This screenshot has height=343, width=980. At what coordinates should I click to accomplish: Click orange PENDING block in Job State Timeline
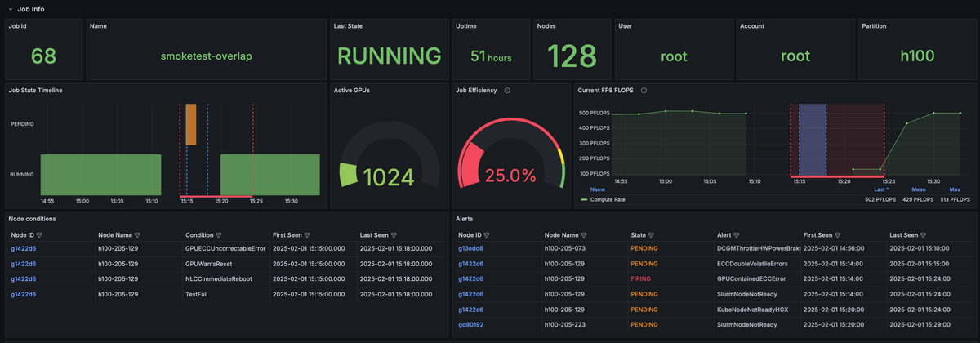191,125
